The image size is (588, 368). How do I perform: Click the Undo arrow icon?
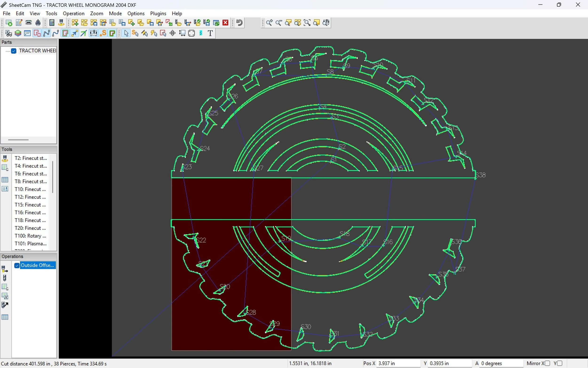click(x=239, y=23)
